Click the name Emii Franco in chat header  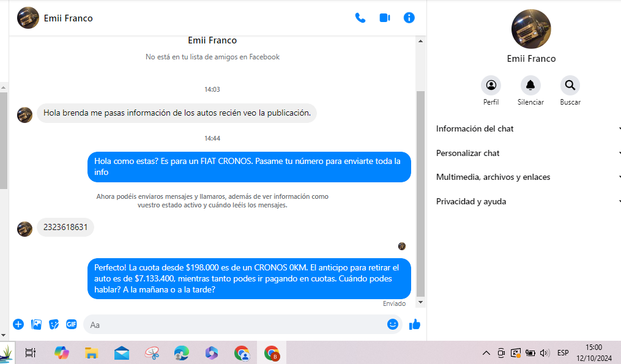pos(68,18)
